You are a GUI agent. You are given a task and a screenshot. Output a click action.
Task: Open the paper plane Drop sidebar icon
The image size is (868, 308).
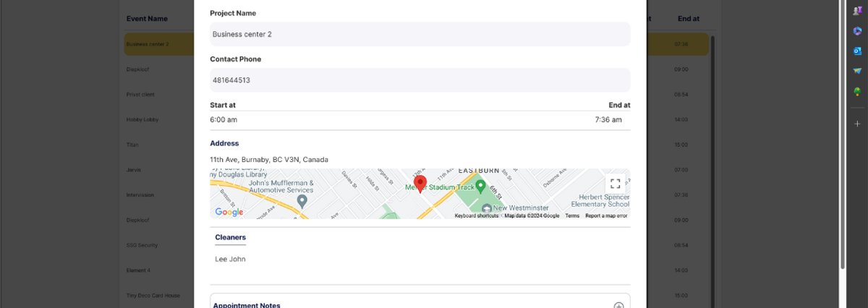pos(857,71)
